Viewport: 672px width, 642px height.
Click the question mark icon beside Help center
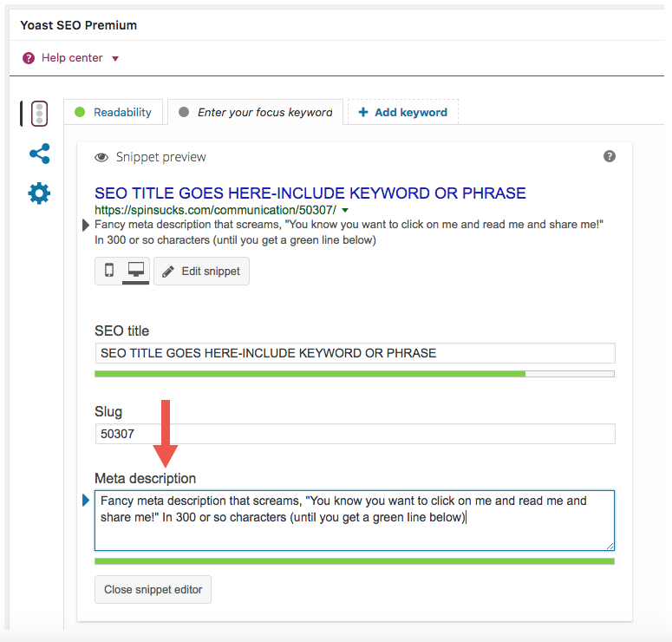(29, 58)
